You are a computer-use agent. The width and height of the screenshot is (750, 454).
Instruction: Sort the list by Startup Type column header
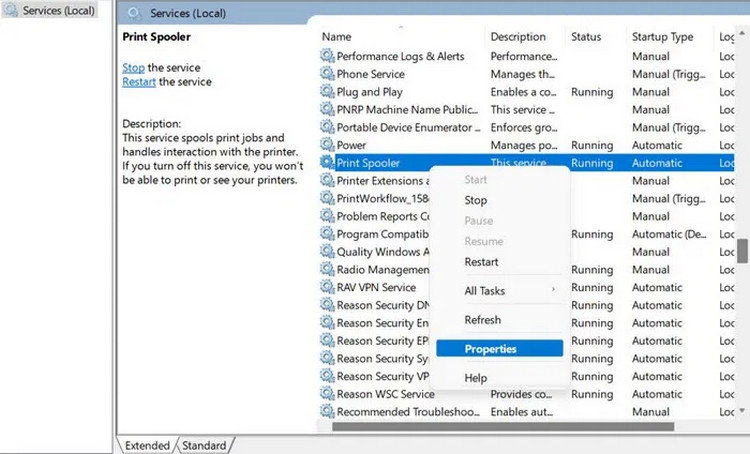click(x=662, y=37)
